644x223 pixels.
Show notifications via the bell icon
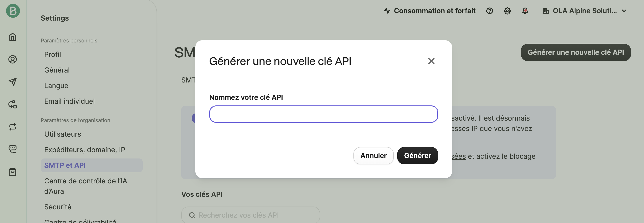525,11
